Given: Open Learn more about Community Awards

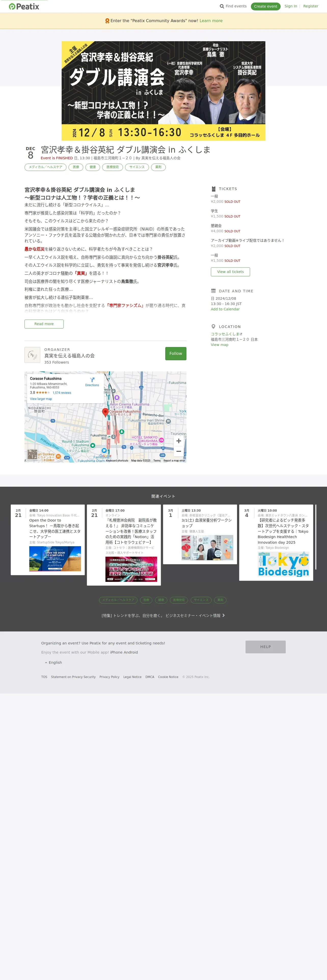Looking at the screenshot, I should tap(211, 21).
